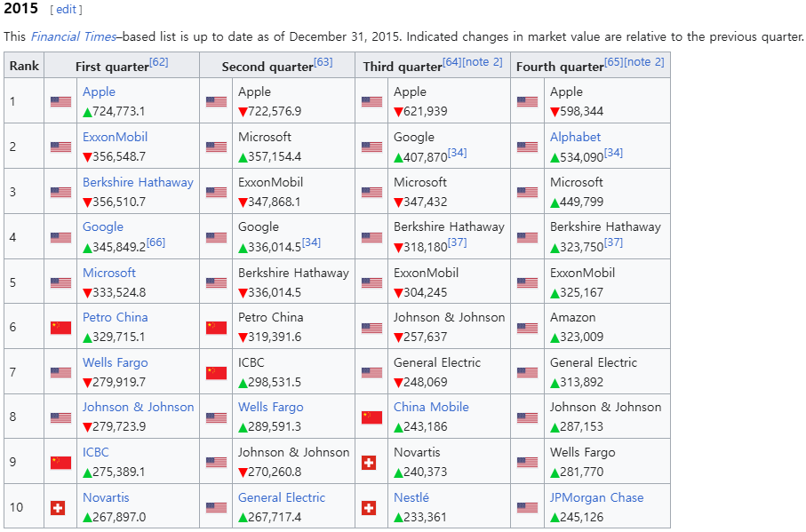This screenshot has width=806, height=532.
Task: Open citation [62] in First quarter header
Action: 159,62
